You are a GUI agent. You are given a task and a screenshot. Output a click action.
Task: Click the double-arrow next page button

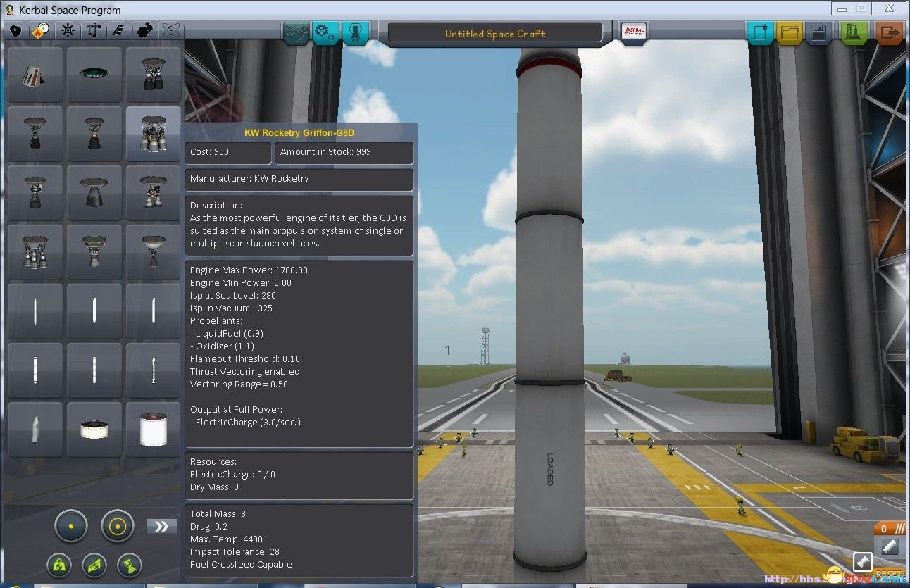tap(161, 526)
